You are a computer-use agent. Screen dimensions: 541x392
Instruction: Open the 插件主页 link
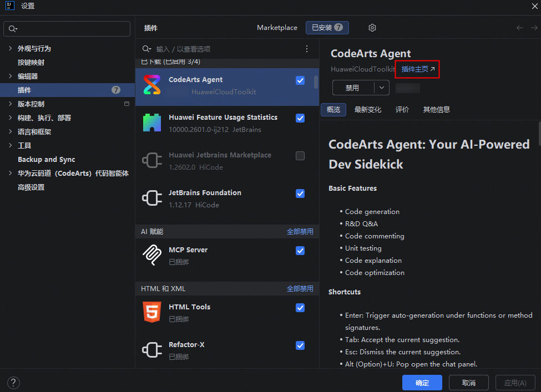pos(418,69)
